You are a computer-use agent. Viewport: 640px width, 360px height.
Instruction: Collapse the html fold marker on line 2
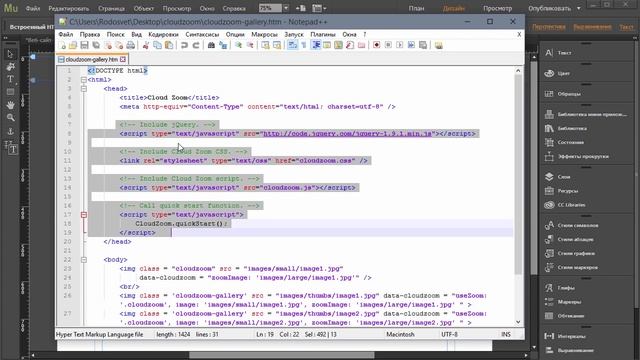(x=84, y=80)
